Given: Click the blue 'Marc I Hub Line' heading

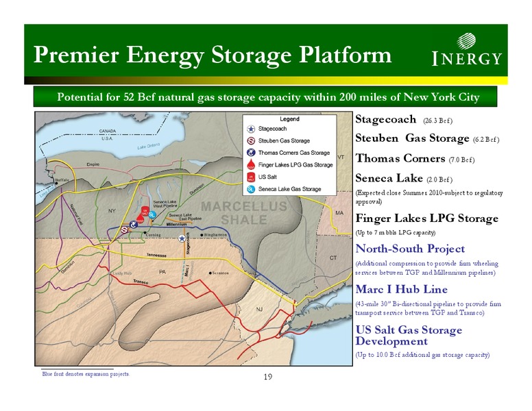Looking at the screenshot, I should (x=401, y=289).
